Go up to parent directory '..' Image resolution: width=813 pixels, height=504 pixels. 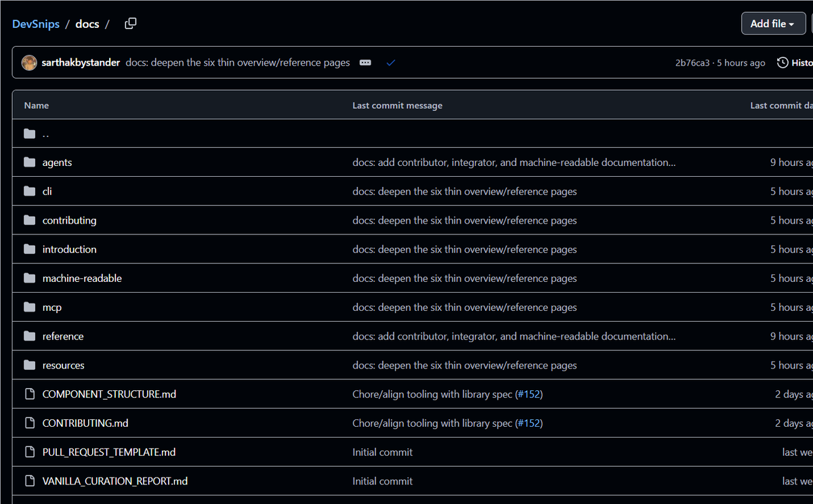[x=45, y=133]
